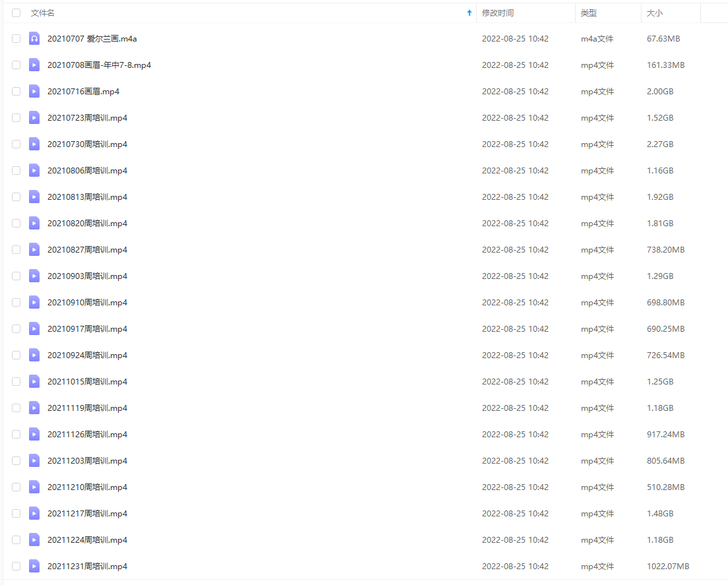
Task: Click the video icon for 20210708画眉-年中7-8.mp4
Action: click(34, 65)
